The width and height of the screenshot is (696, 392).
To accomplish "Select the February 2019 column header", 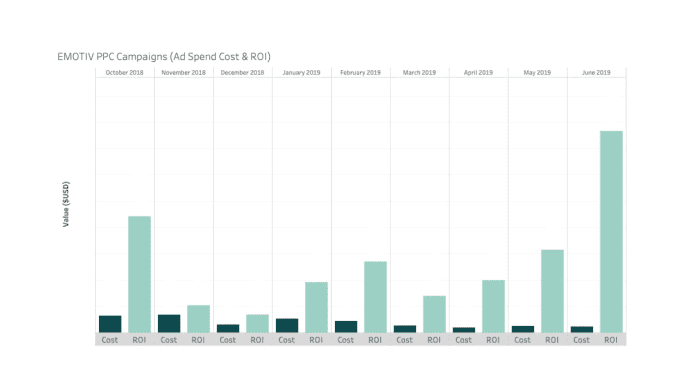I will click(x=360, y=72).
